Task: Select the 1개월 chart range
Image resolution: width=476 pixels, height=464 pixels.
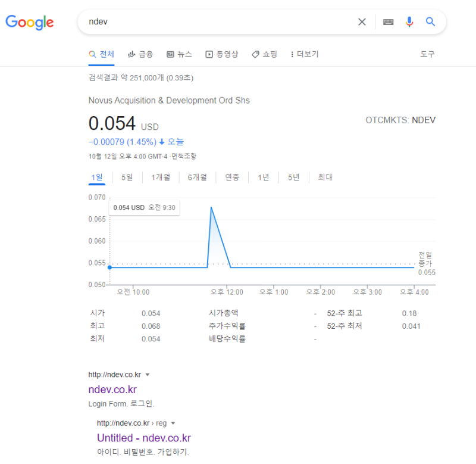Action: point(161,177)
